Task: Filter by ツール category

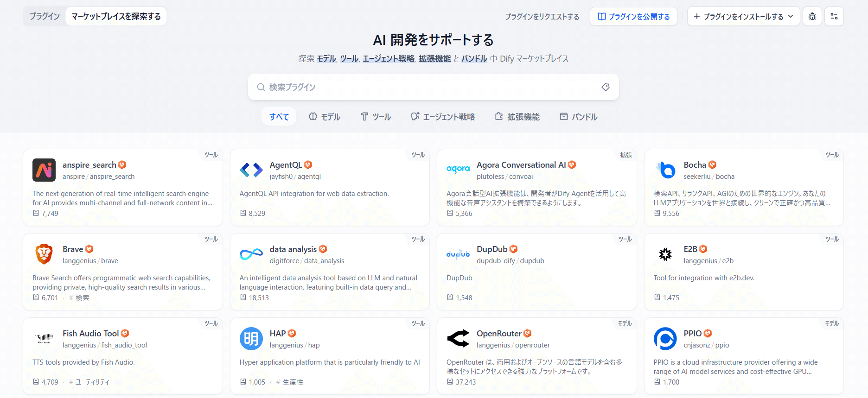Action: click(376, 117)
